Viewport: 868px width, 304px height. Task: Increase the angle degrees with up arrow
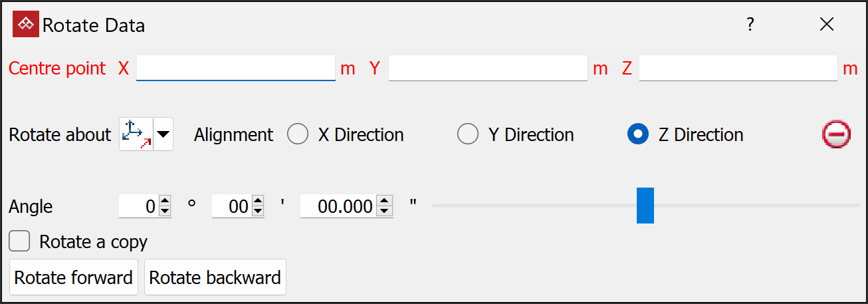165,202
